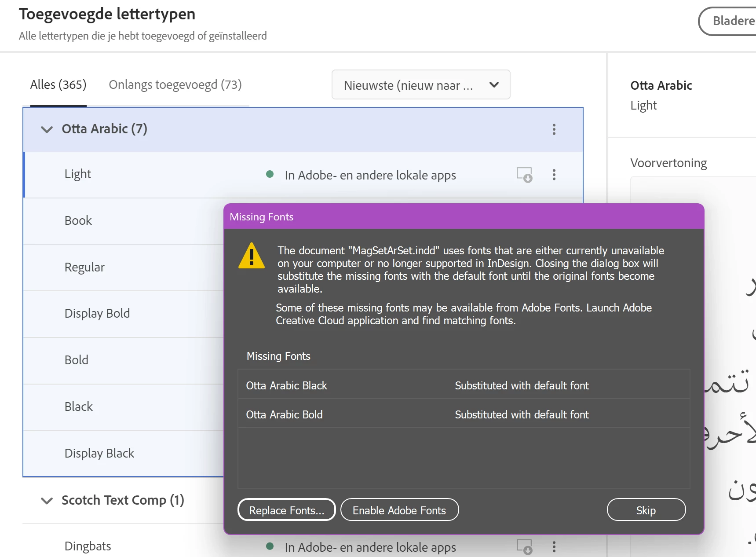Select the Light font style row
Screen dimensions: 756x557
click(x=303, y=175)
